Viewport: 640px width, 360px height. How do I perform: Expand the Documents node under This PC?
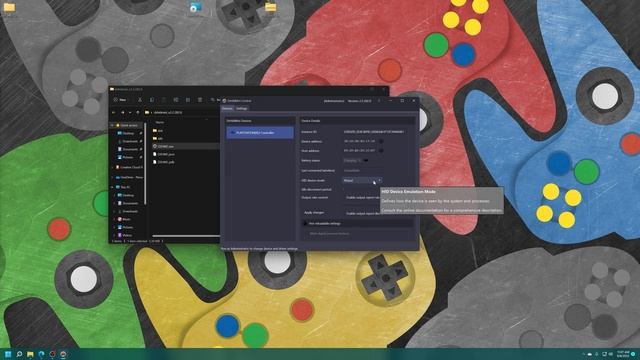[x=115, y=203]
